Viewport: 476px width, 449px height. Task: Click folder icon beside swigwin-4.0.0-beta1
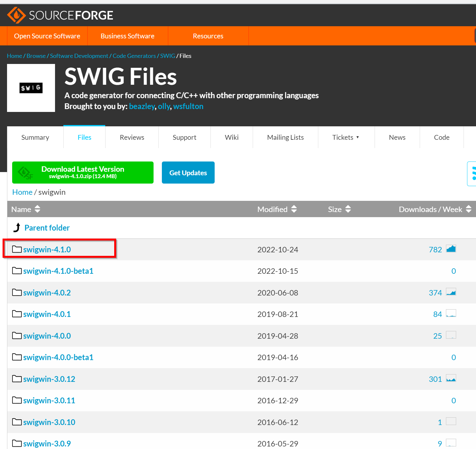point(17,357)
